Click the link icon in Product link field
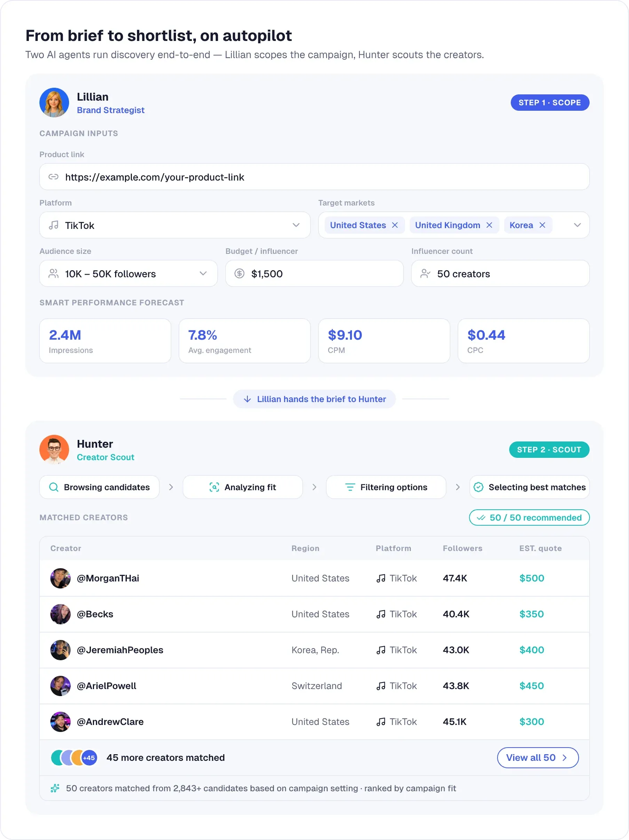 pos(53,177)
